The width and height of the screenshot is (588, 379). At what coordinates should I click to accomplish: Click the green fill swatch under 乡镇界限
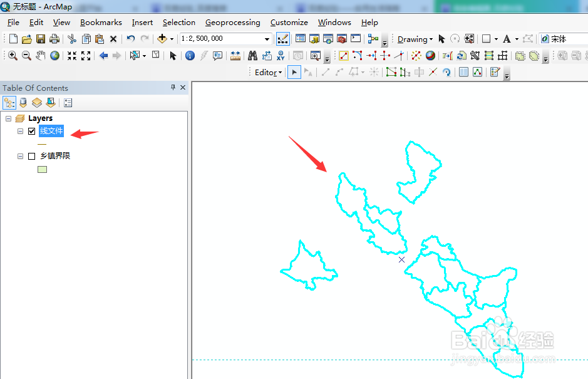(43, 169)
